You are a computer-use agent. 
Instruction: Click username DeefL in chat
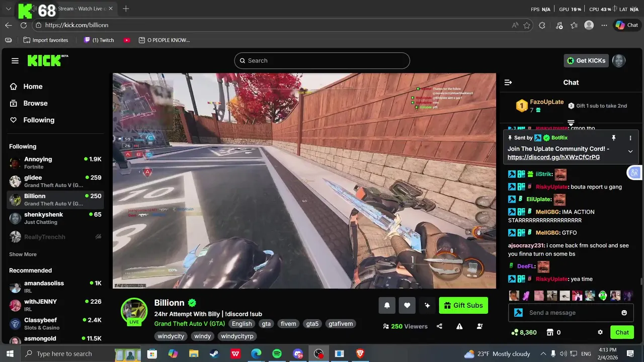525,266
